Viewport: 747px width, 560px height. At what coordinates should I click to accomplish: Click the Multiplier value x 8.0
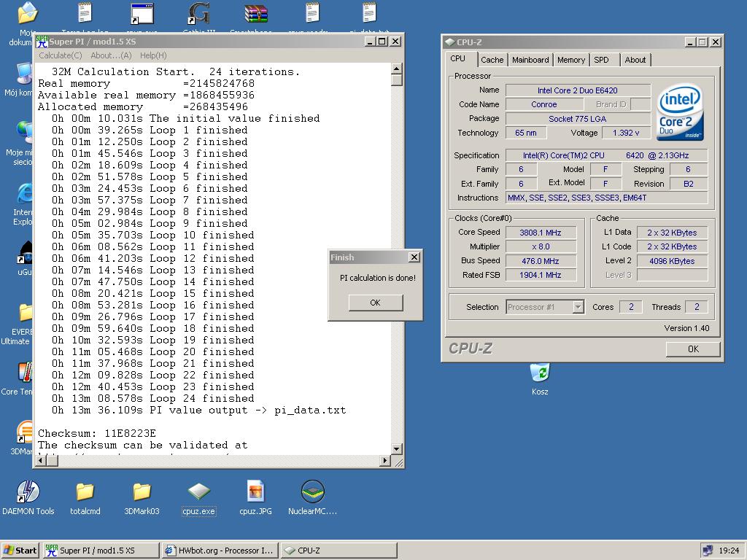click(541, 246)
